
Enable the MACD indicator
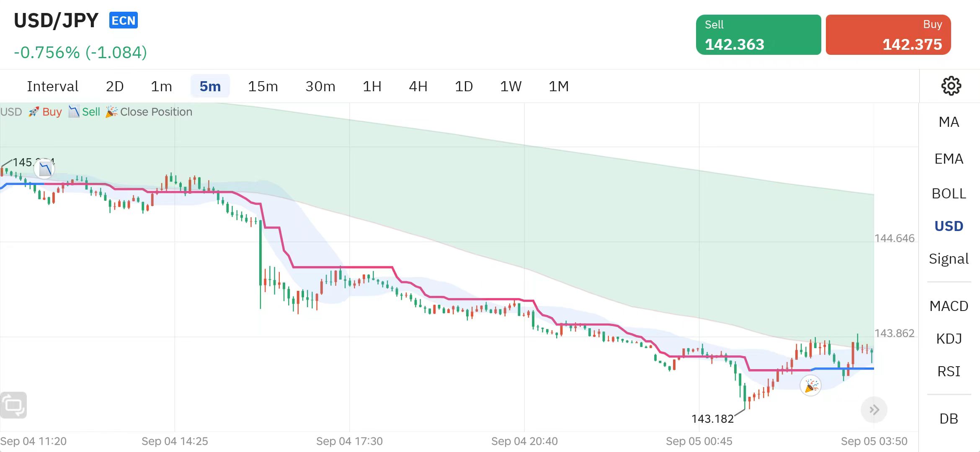click(949, 306)
